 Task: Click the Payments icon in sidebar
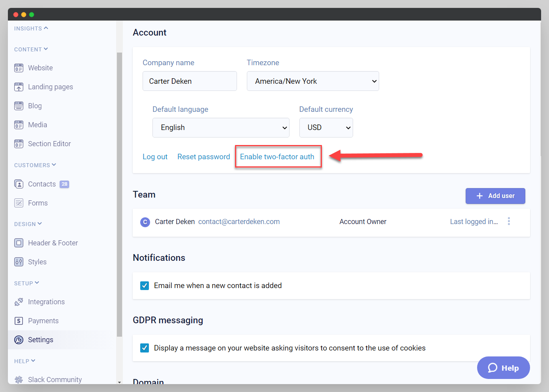(19, 320)
